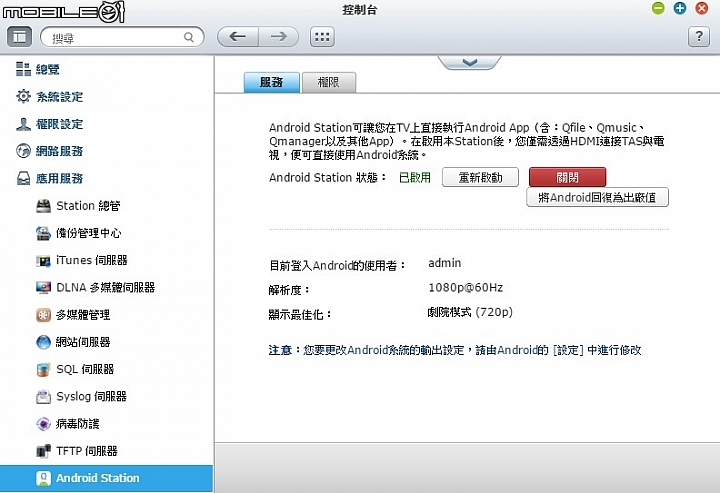The width and height of the screenshot is (720, 493).
Task: Click the 控制台 window title
Action: pyautogui.click(x=360, y=10)
